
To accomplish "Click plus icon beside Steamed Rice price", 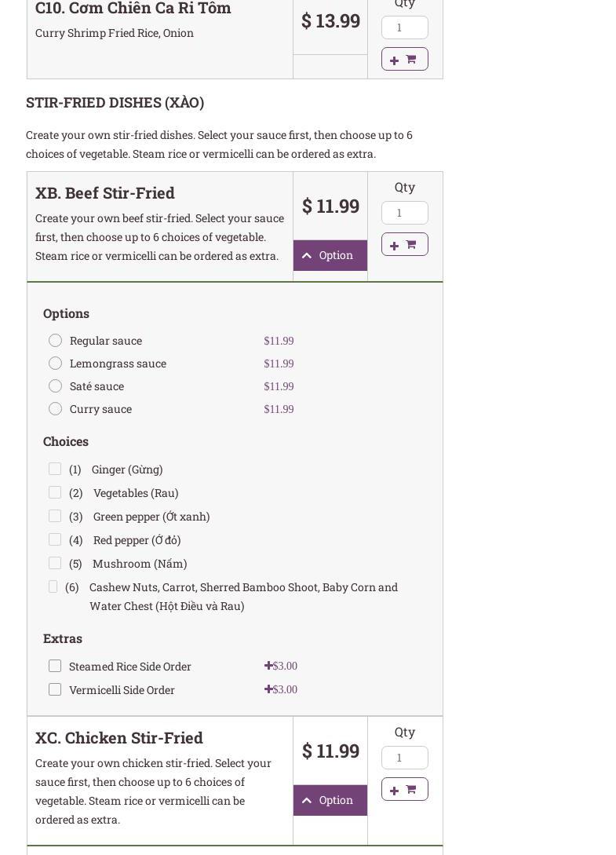I will click(x=268, y=666).
